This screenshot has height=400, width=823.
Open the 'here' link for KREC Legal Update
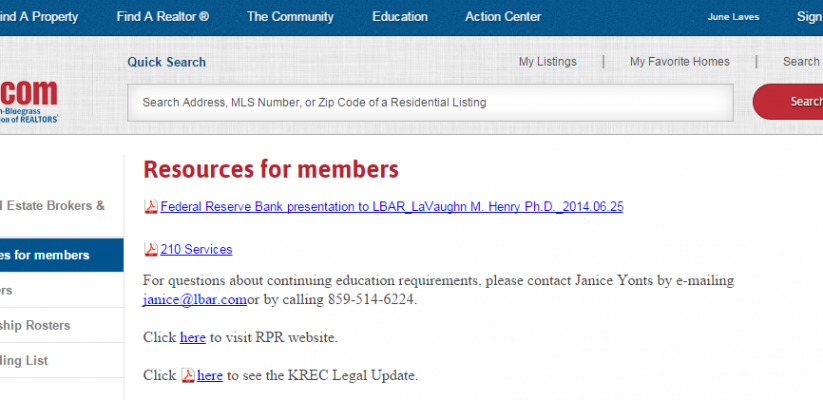pyautogui.click(x=210, y=375)
